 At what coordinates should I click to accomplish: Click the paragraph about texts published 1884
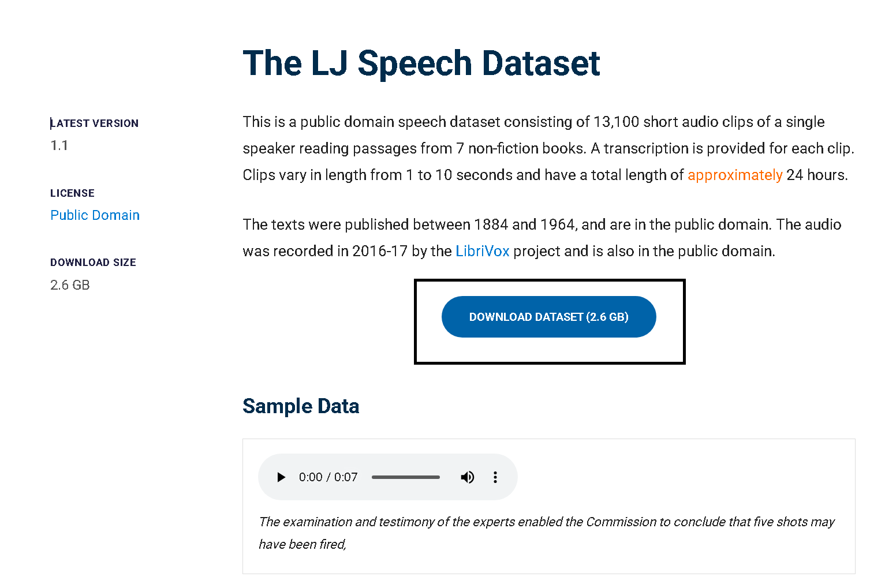[x=542, y=238]
